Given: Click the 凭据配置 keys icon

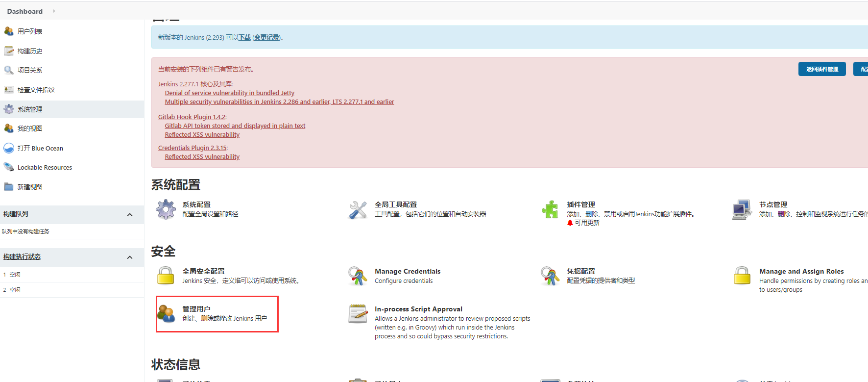Looking at the screenshot, I should tap(550, 276).
